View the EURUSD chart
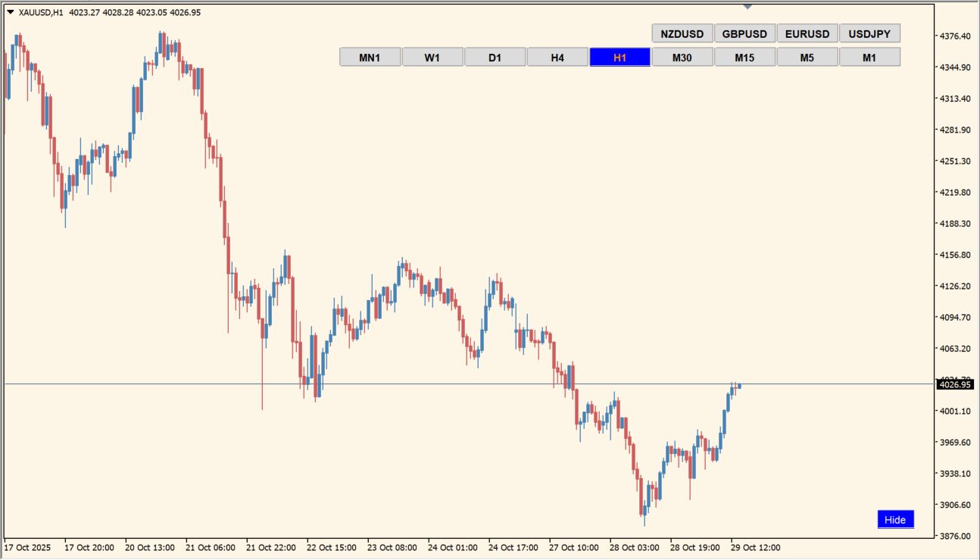 pos(807,33)
